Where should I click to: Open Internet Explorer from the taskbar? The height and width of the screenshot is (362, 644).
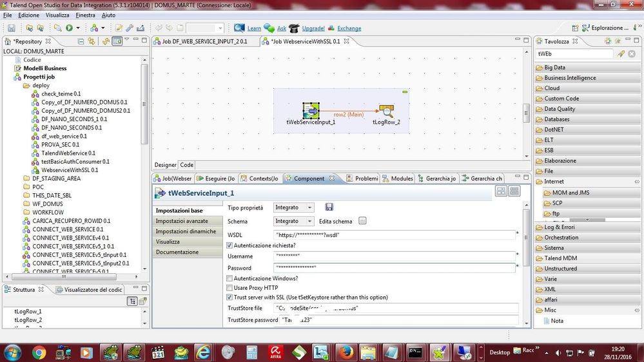[x=203, y=352]
